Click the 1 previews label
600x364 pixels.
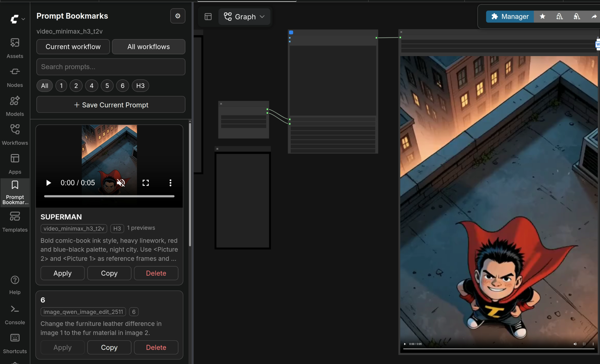click(x=141, y=228)
